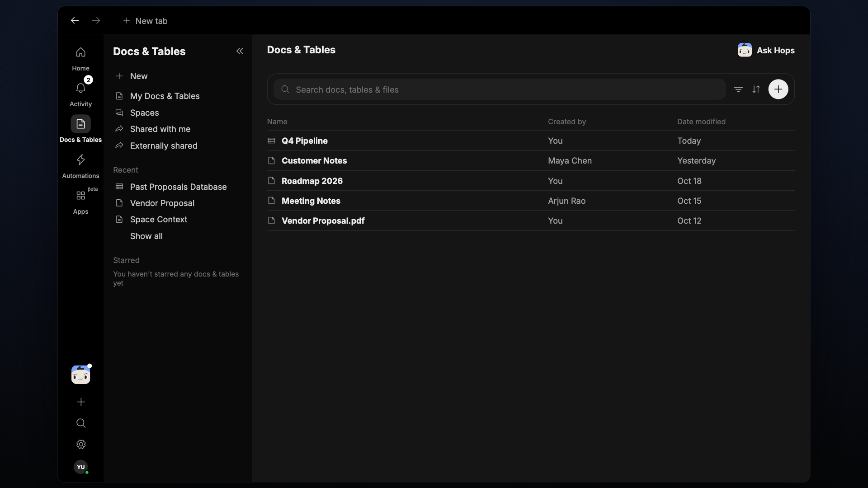Click the Created by column header
This screenshot has width=868, height=488.
[x=567, y=122]
